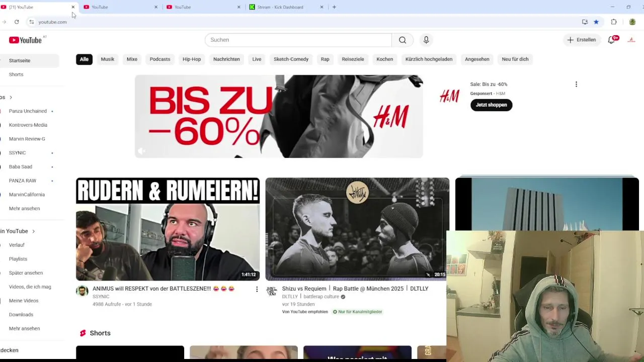This screenshot has width=644, height=362.
Task: Open more options for ANIMUS video
Action: (x=257, y=289)
